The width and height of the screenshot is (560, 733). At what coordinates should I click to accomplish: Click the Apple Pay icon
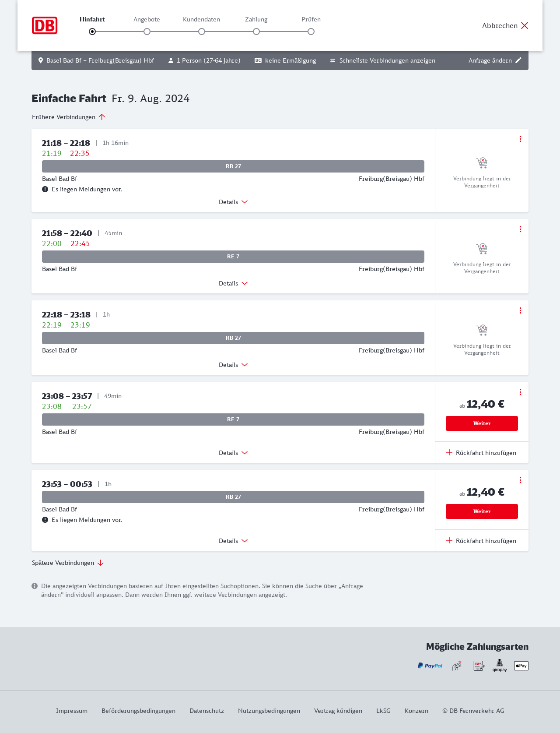(521, 666)
